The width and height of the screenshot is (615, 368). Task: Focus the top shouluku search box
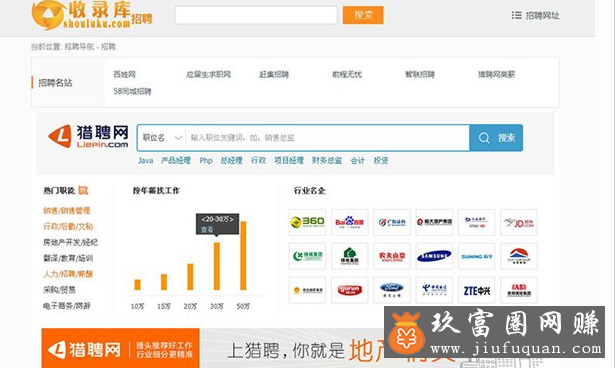tap(256, 15)
